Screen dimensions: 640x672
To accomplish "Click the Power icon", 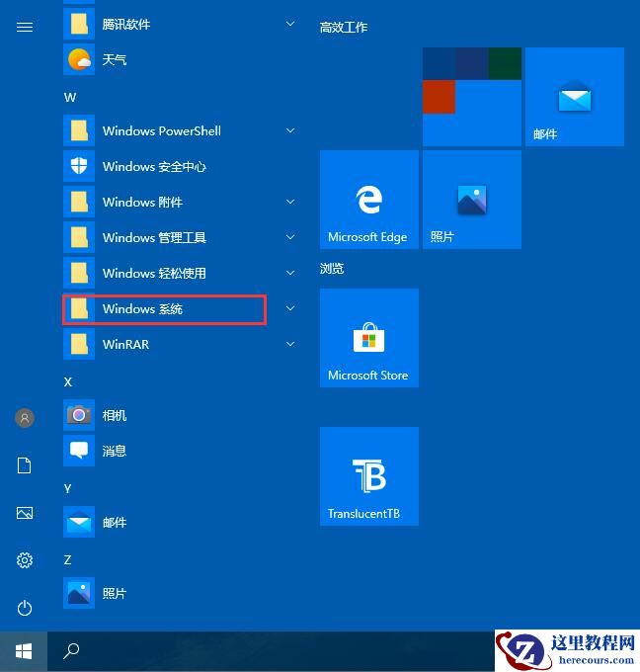I will click(x=25, y=608).
